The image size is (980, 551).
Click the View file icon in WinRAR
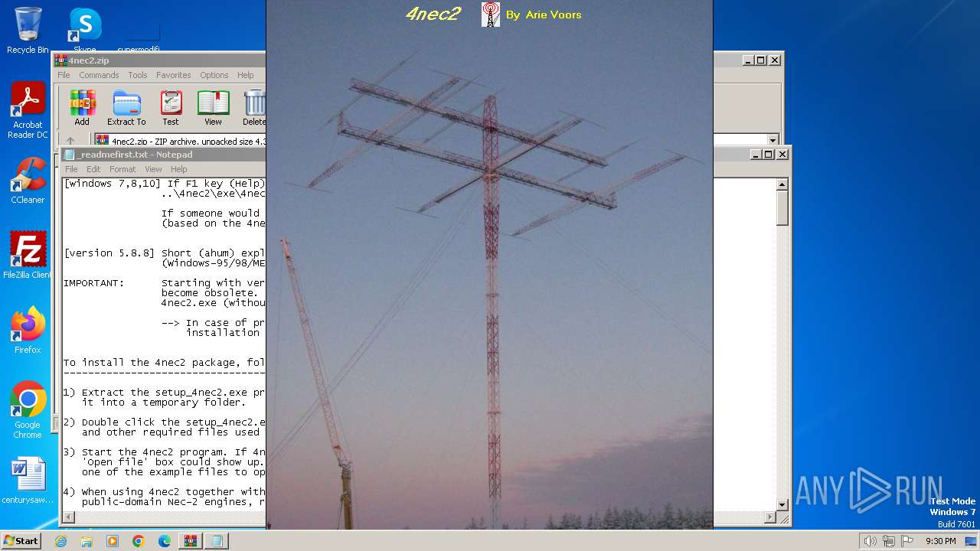coord(213,108)
